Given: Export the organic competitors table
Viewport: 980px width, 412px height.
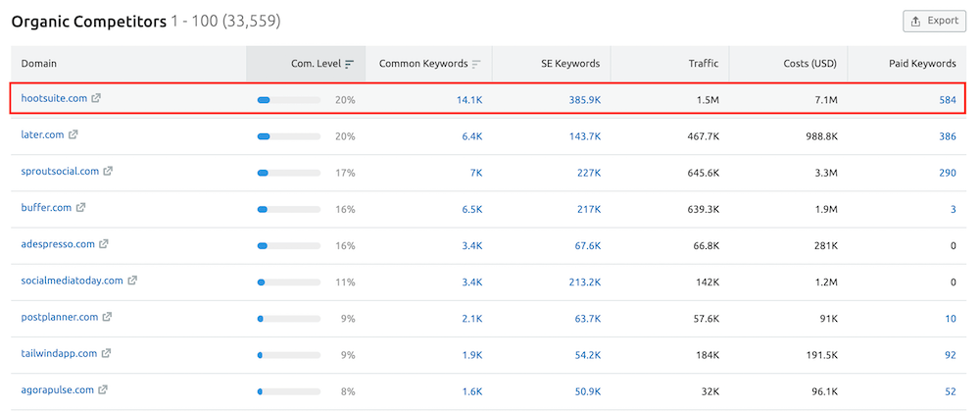Looking at the screenshot, I should 933,21.
